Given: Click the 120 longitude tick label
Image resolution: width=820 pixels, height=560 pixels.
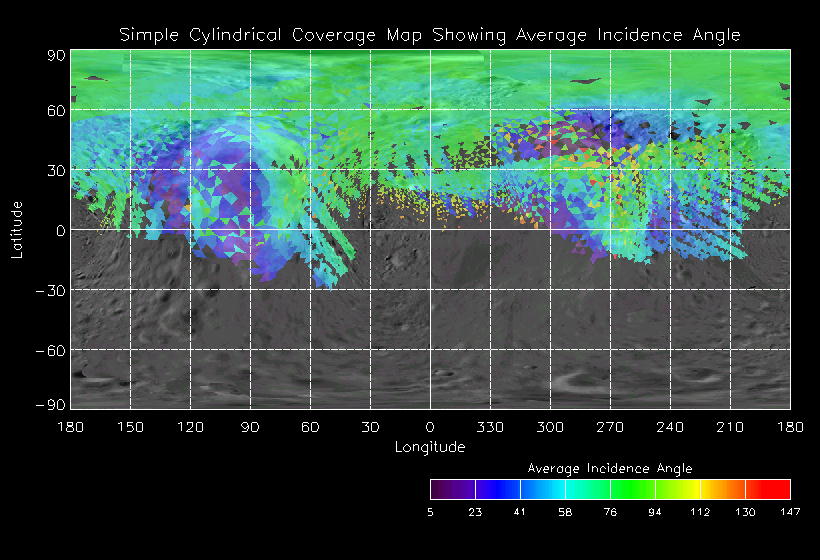Looking at the screenshot, I should [x=190, y=427].
